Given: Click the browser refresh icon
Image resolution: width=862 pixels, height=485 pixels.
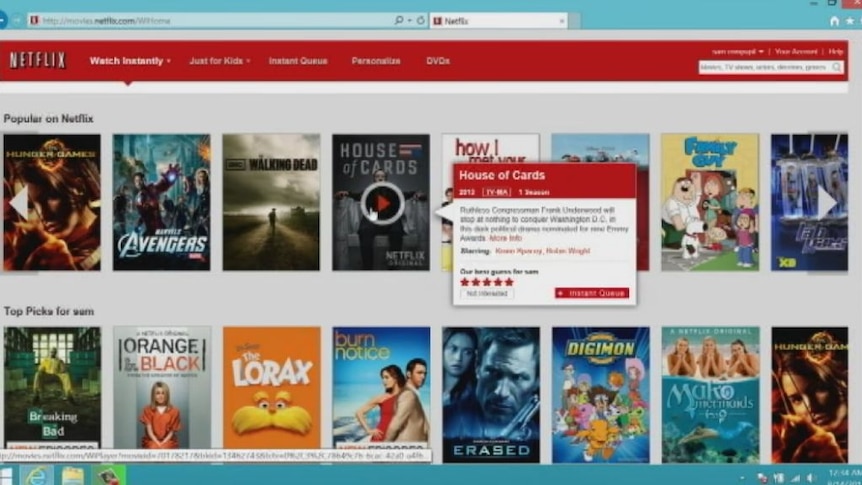Looking at the screenshot, I should tap(421, 20).
